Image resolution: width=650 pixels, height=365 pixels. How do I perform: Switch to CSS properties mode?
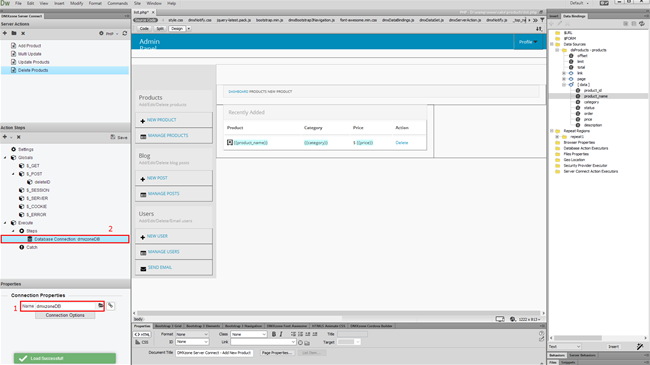pyautogui.click(x=142, y=342)
